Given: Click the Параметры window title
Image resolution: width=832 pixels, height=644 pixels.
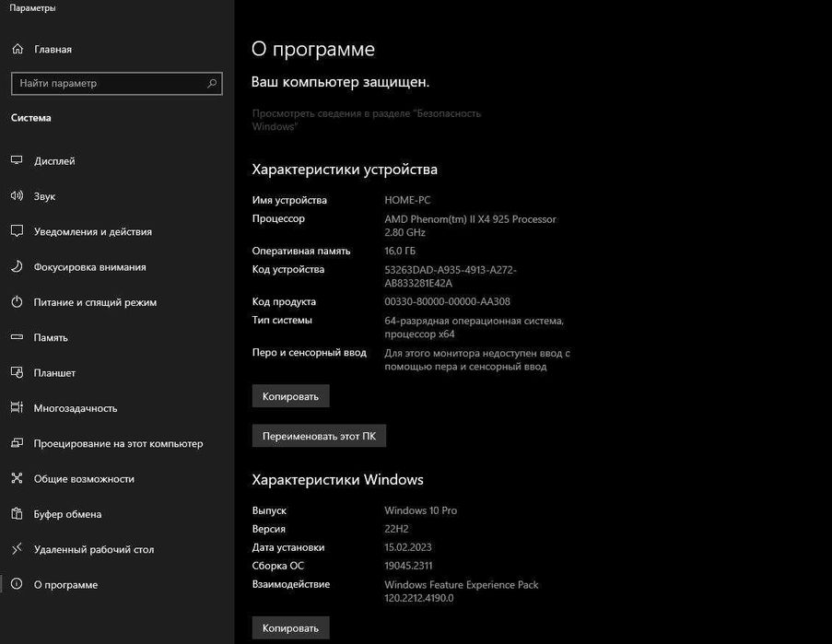Looking at the screenshot, I should pyautogui.click(x=32, y=8).
